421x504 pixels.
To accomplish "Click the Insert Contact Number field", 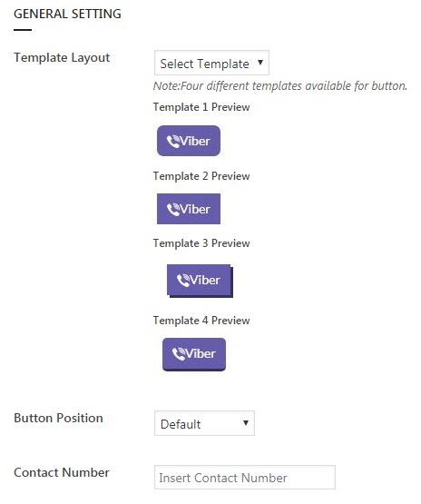I will click(x=245, y=478).
